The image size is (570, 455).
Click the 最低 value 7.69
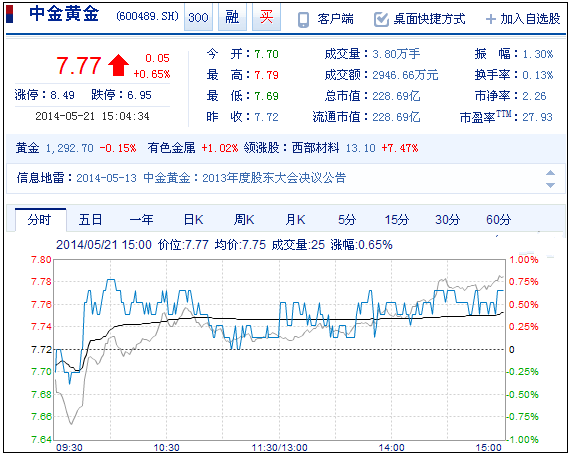tap(266, 96)
